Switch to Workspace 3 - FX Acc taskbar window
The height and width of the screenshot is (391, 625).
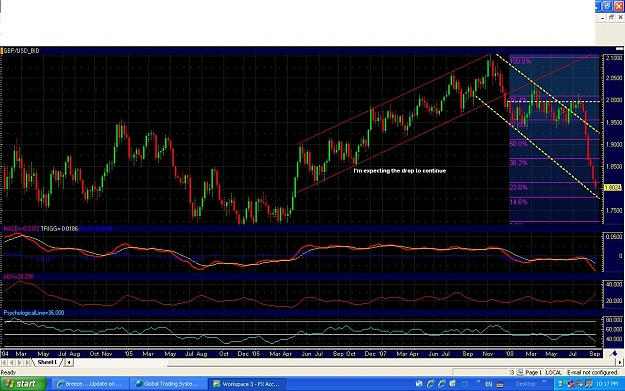click(247, 384)
